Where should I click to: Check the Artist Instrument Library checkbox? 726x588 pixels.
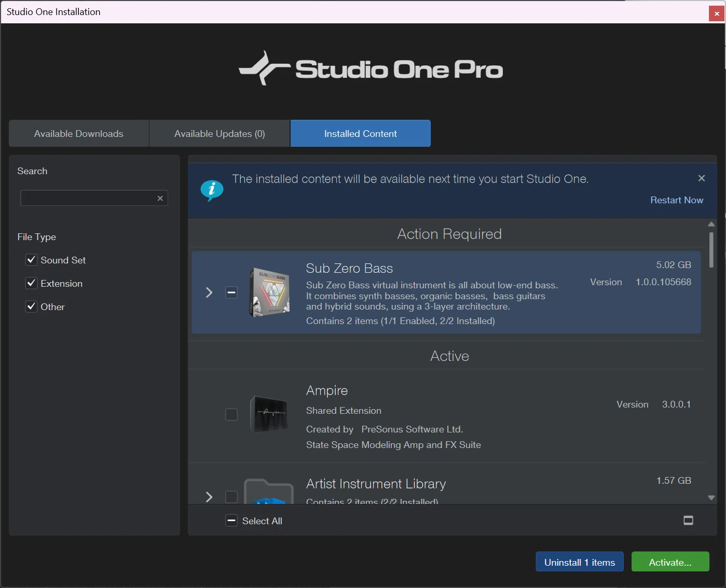pos(231,497)
